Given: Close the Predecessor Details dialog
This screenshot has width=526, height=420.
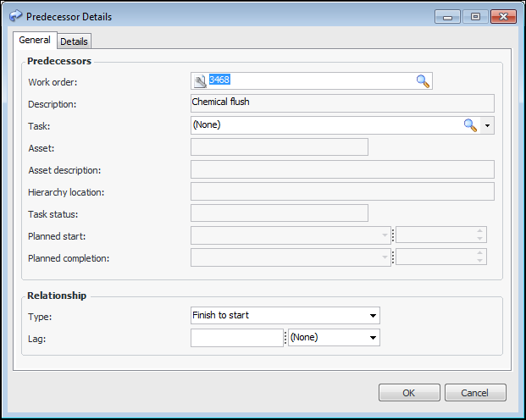Looking at the screenshot, I should click(x=503, y=16).
